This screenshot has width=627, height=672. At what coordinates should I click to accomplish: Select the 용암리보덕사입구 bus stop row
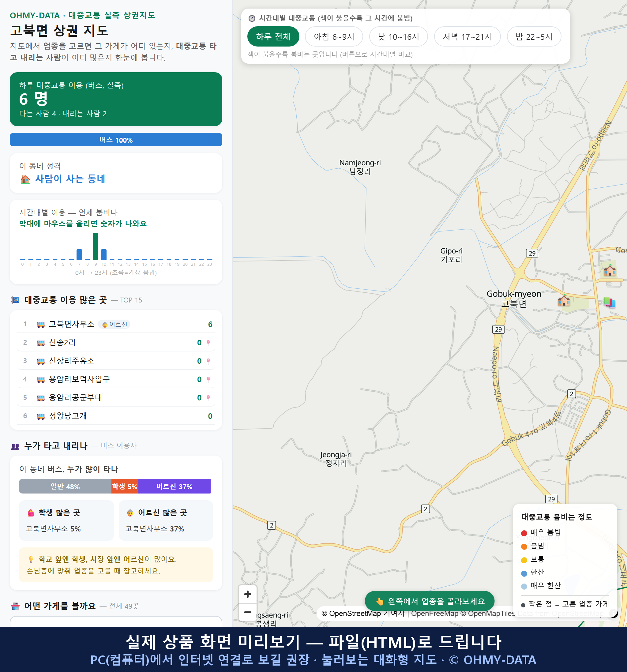[x=116, y=379]
